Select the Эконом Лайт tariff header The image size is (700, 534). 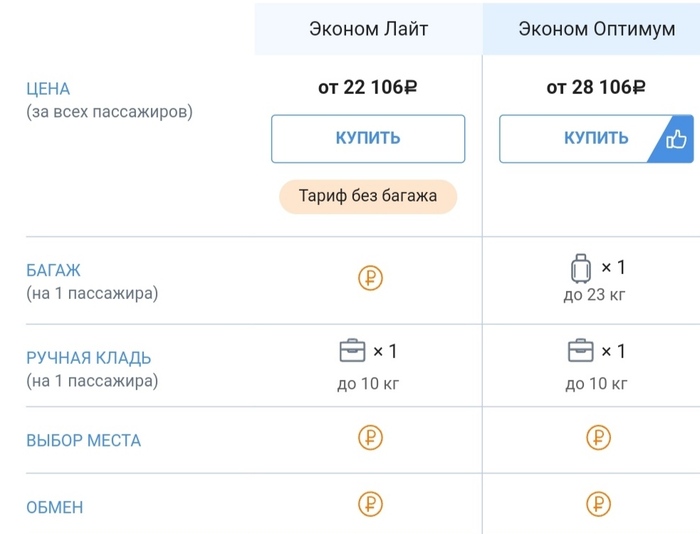pos(368,29)
